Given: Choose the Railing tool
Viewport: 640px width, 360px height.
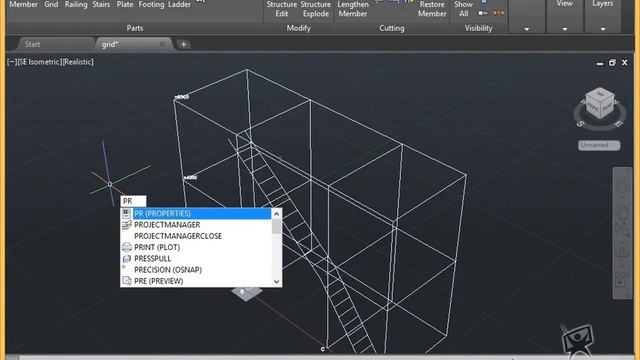Looking at the screenshot, I should pyautogui.click(x=76, y=4).
